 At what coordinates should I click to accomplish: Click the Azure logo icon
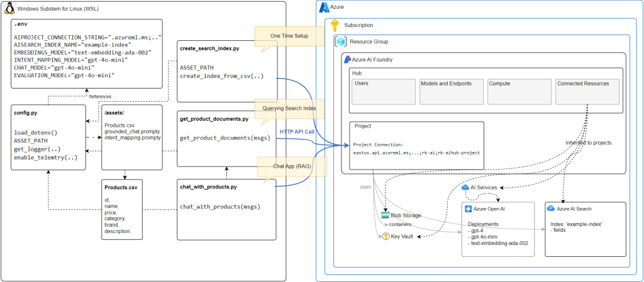[x=325, y=8]
